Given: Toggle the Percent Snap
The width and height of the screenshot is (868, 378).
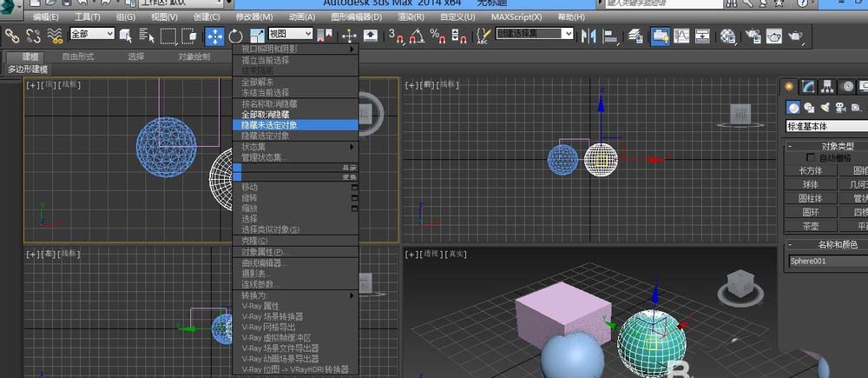Looking at the screenshot, I should (437, 36).
